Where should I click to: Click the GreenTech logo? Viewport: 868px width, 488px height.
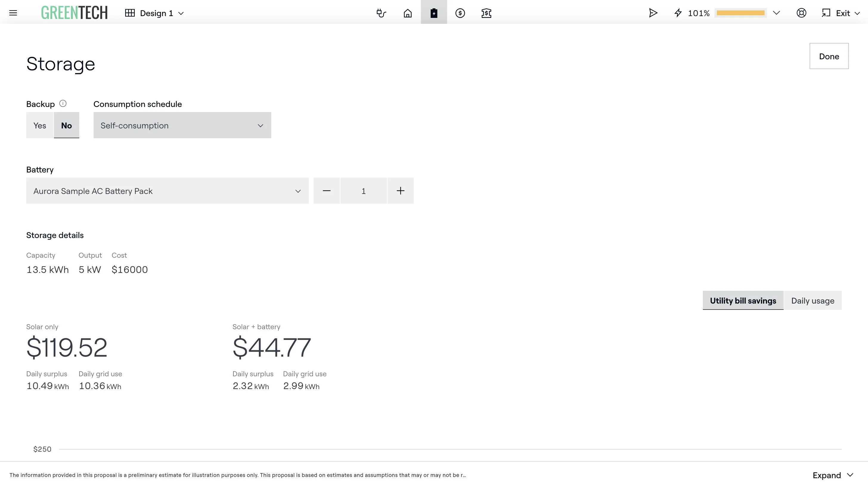click(x=74, y=13)
